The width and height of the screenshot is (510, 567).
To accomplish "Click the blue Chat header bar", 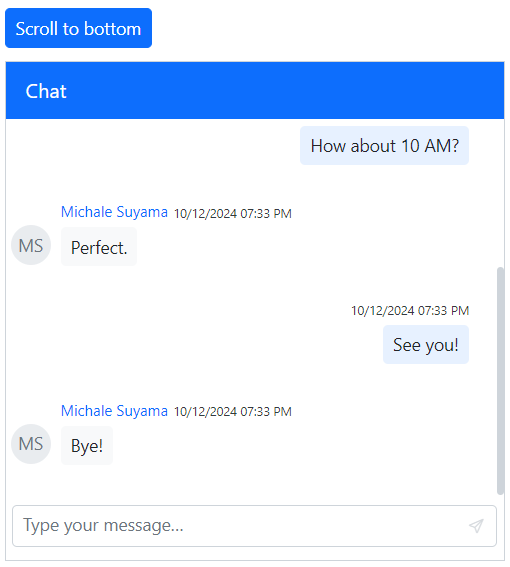I will coord(255,90).
